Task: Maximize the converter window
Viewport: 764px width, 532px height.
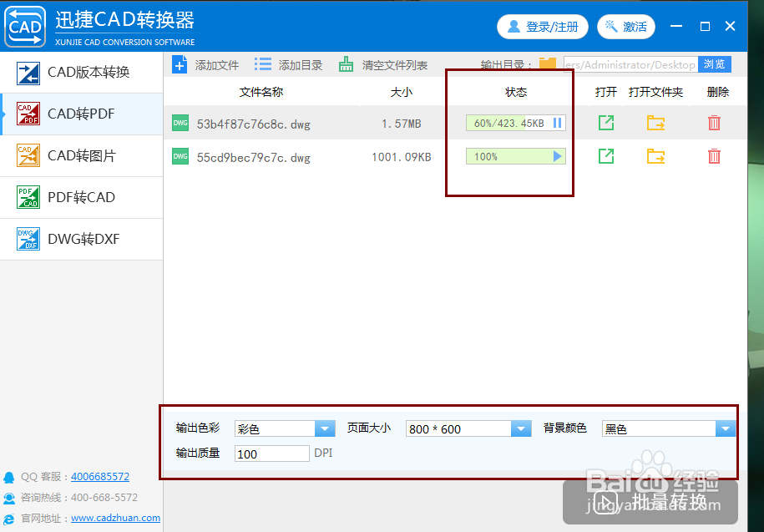Action: [x=705, y=27]
